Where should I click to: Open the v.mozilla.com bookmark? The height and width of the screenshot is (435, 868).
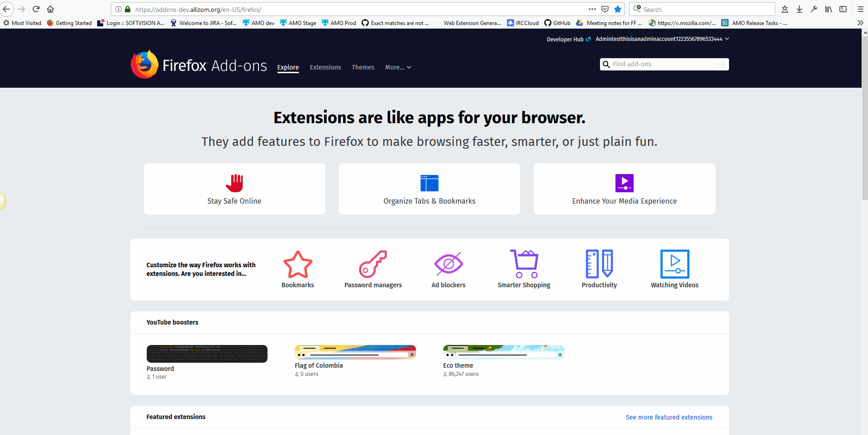click(x=682, y=23)
